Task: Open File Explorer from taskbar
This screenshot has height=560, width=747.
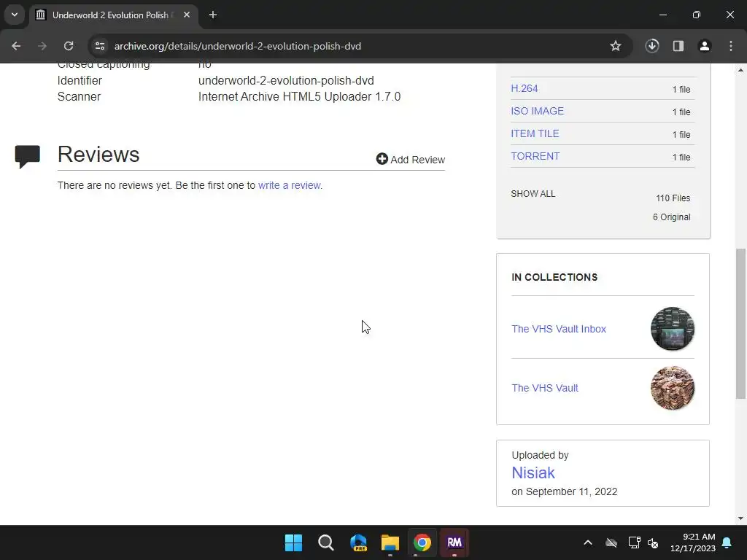Action: 390,542
